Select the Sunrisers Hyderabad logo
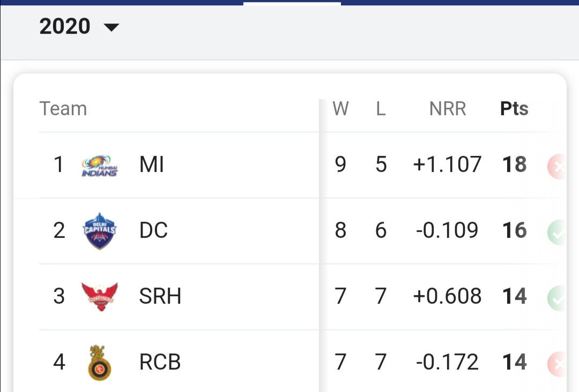The height and width of the screenshot is (392, 579). 99,296
